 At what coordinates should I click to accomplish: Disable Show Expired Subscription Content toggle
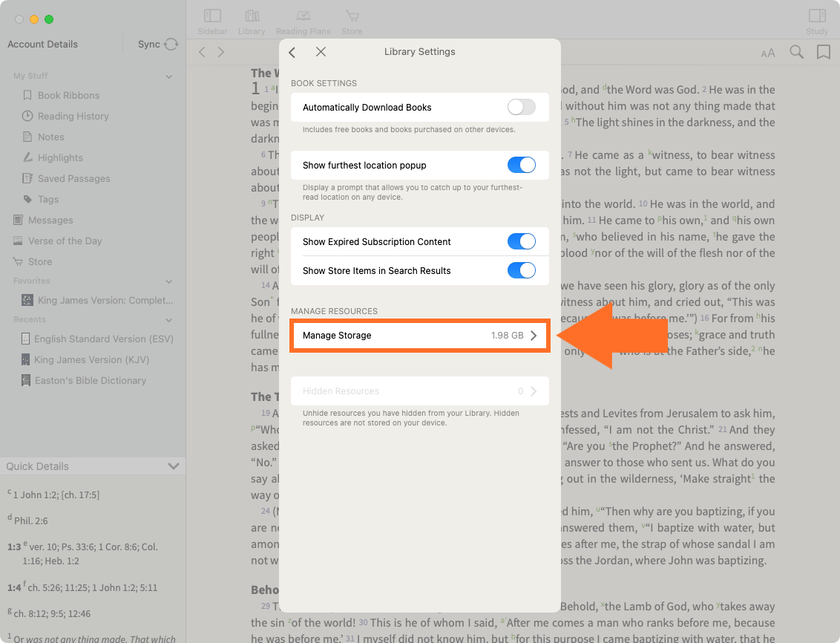pos(521,242)
